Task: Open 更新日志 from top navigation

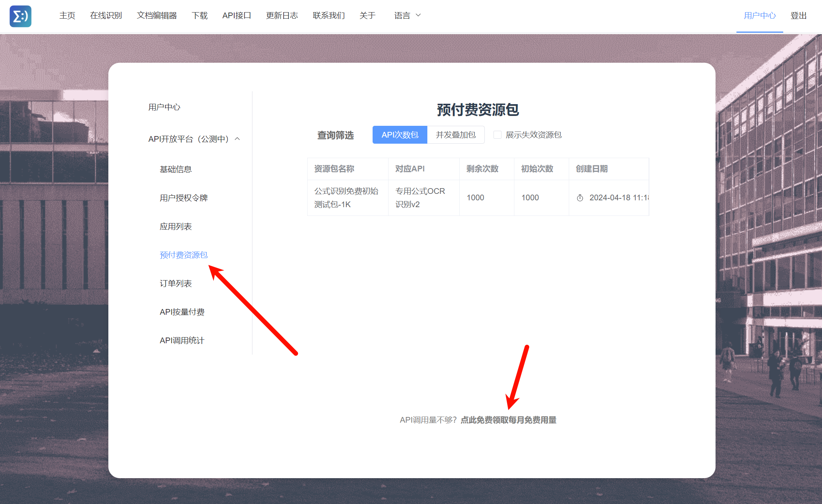Action: 282,16
